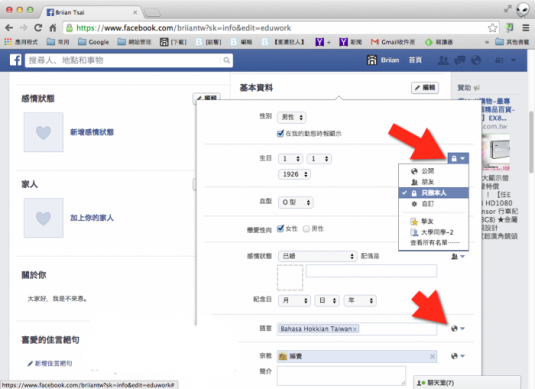Click the search magnifier icon
This screenshot has height=389, width=535.
[227, 60]
